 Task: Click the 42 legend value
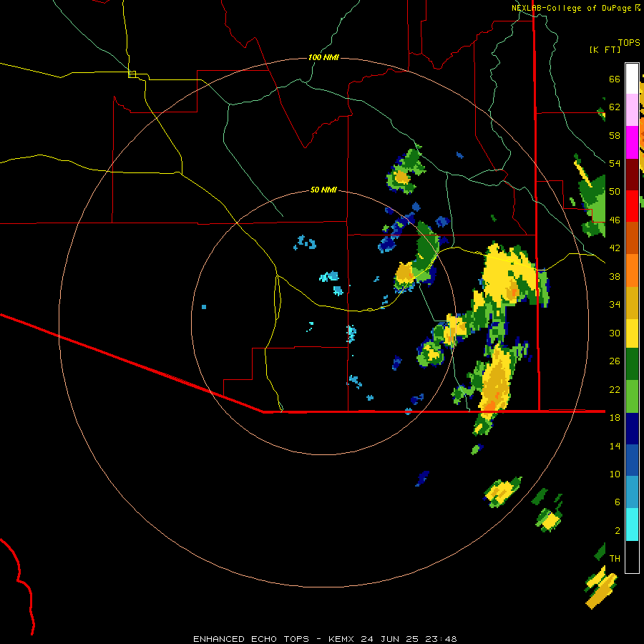coord(615,248)
